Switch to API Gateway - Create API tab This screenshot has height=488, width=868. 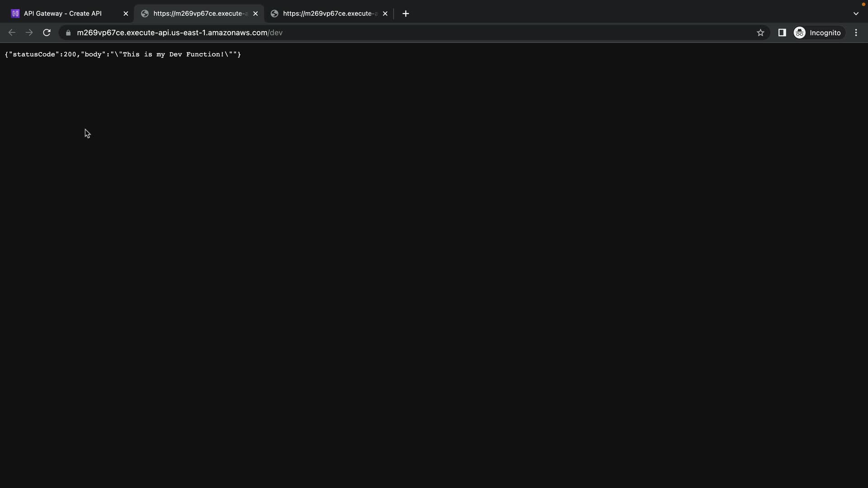[x=62, y=14]
